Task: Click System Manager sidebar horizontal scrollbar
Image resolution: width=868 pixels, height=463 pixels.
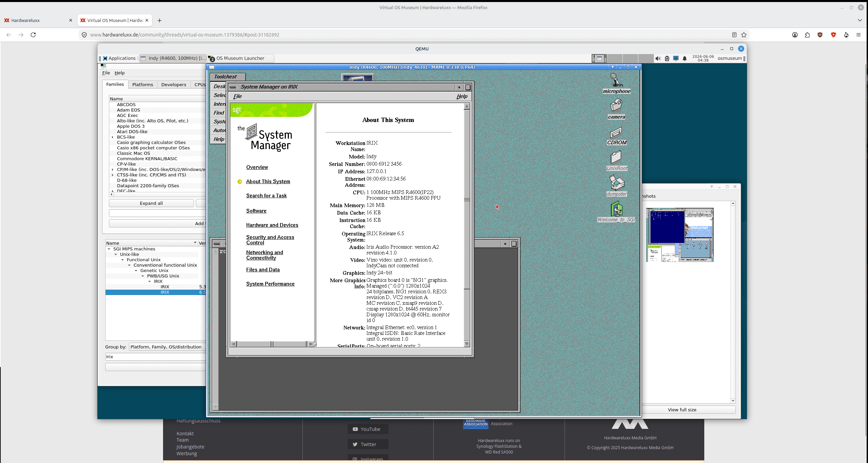Action: 273,344
